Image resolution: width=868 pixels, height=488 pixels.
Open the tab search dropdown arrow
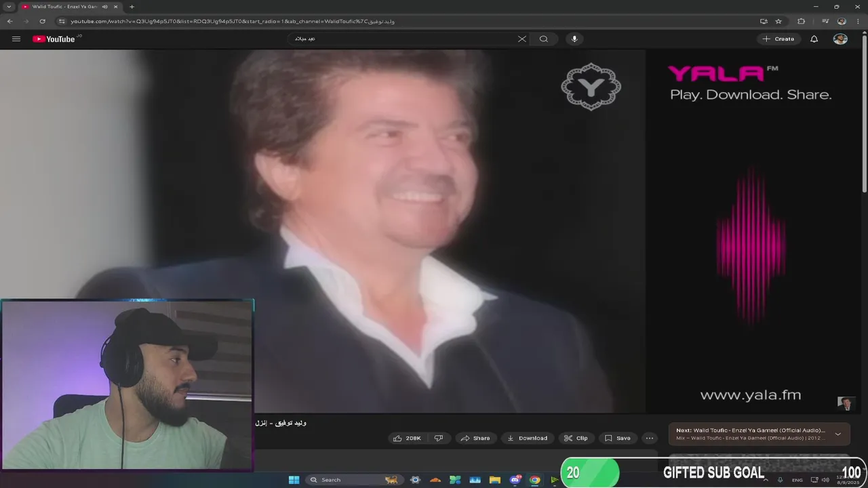pyautogui.click(x=9, y=7)
